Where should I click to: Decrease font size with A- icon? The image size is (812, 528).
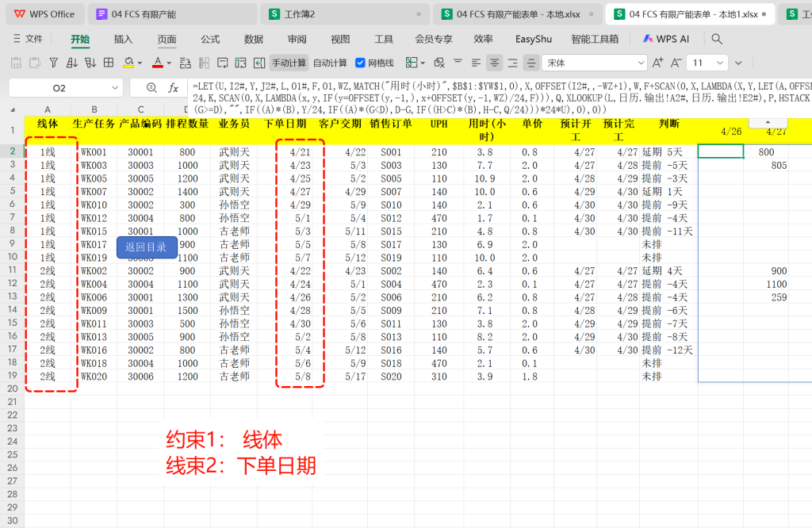676,63
